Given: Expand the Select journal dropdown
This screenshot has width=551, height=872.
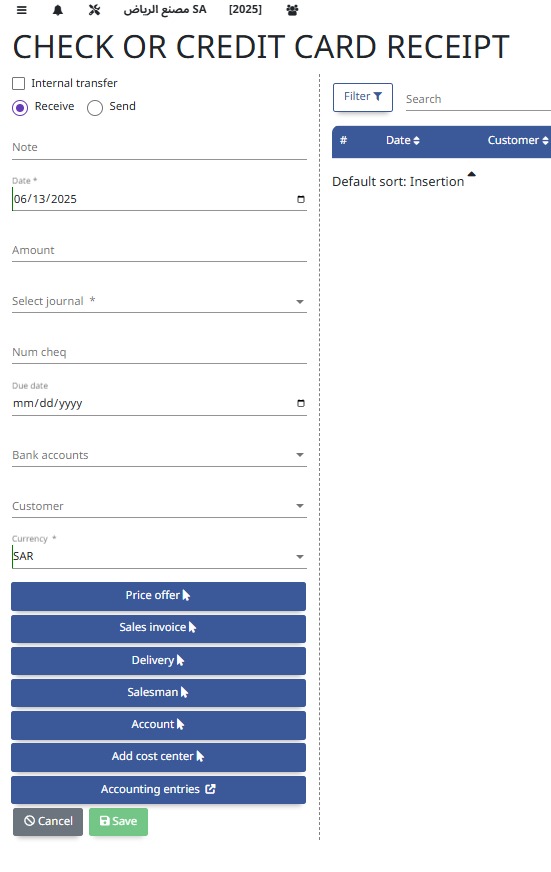Looking at the screenshot, I should tap(159, 301).
